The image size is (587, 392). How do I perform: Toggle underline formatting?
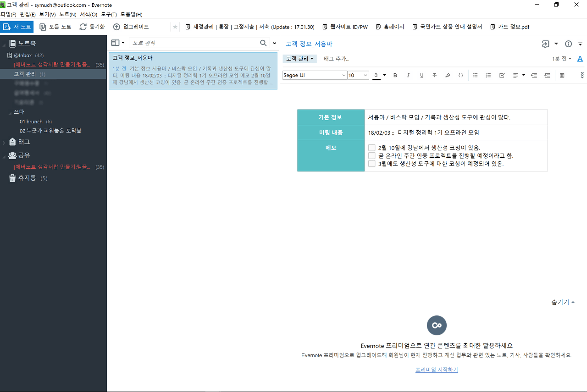pos(421,75)
